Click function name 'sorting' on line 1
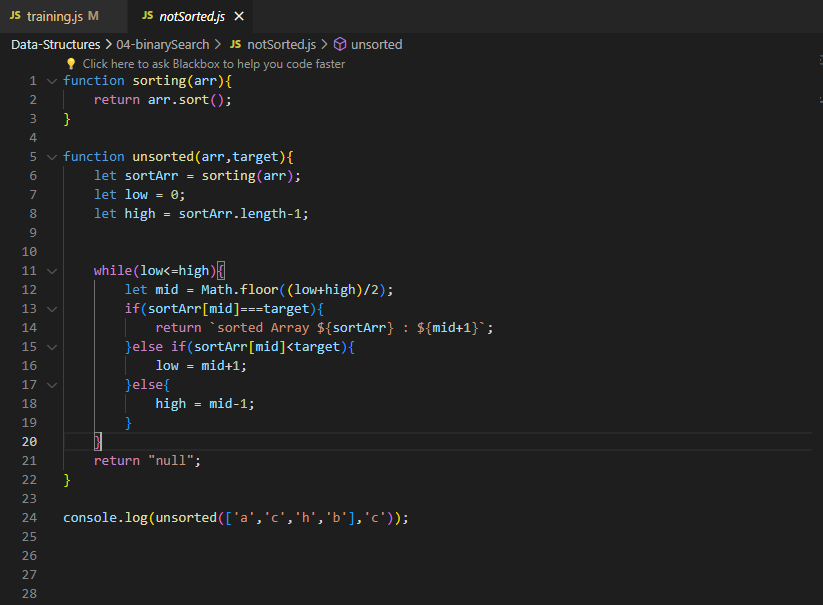823x605 pixels. tap(159, 81)
